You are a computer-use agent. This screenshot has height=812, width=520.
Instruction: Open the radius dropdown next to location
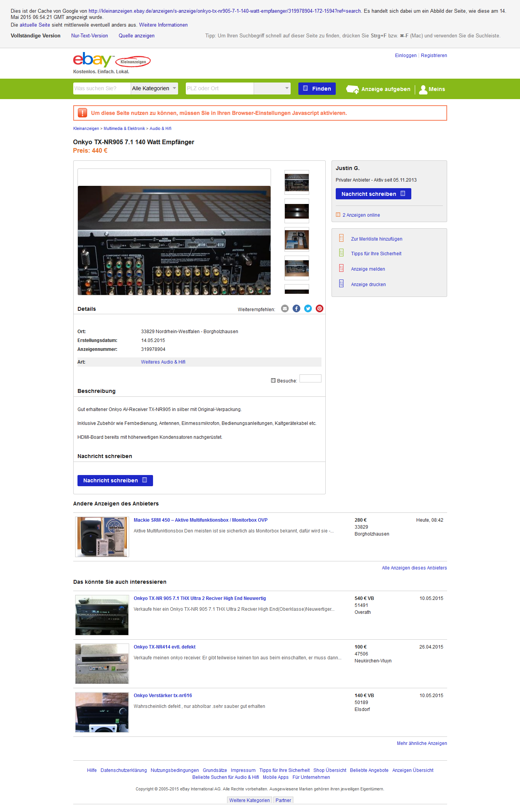(x=272, y=88)
